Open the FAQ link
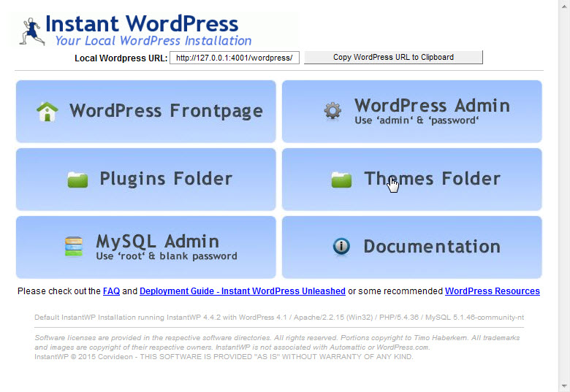This screenshot has height=392, width=570. (111, 291)
